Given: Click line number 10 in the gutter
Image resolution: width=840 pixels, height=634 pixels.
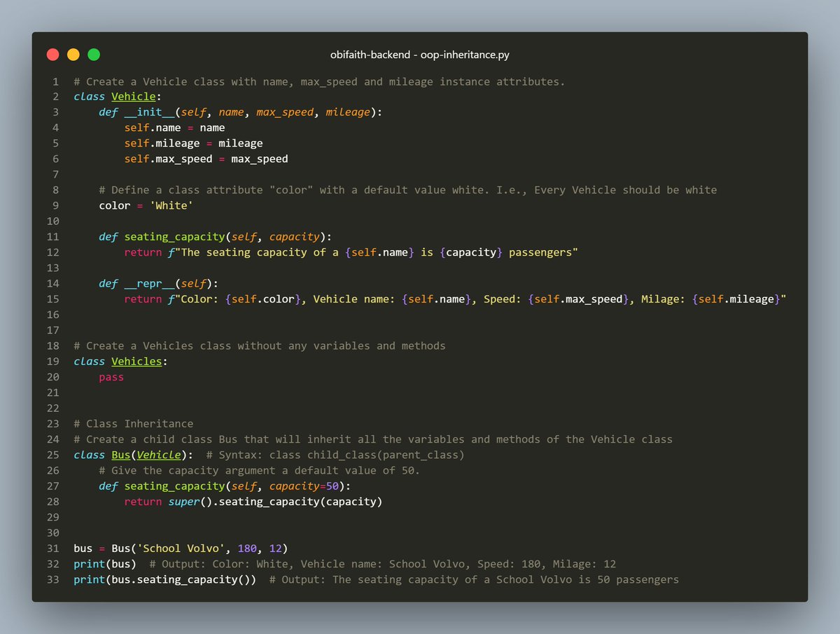Looking at the screenshot, I should point(53,221).
